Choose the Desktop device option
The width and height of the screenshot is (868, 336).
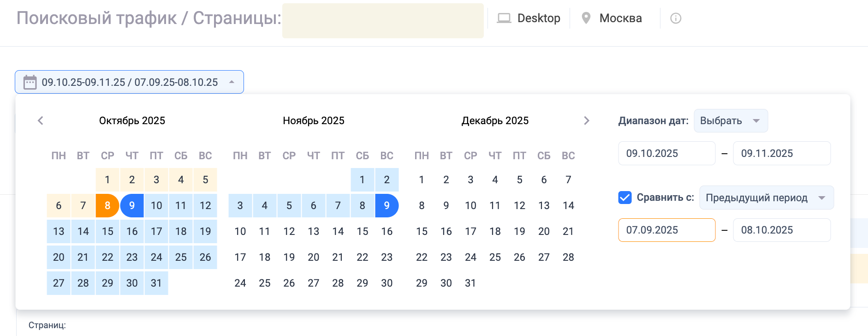539,18
